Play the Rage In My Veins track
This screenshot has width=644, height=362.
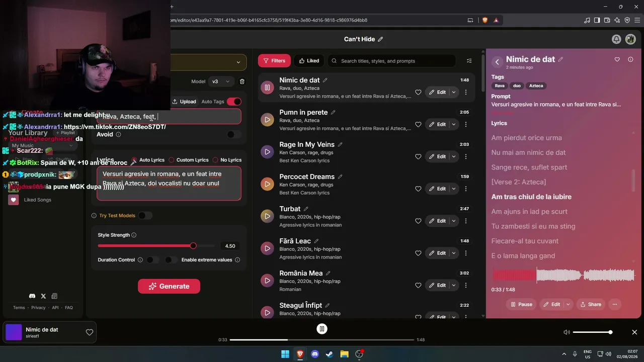pos(267,152)
